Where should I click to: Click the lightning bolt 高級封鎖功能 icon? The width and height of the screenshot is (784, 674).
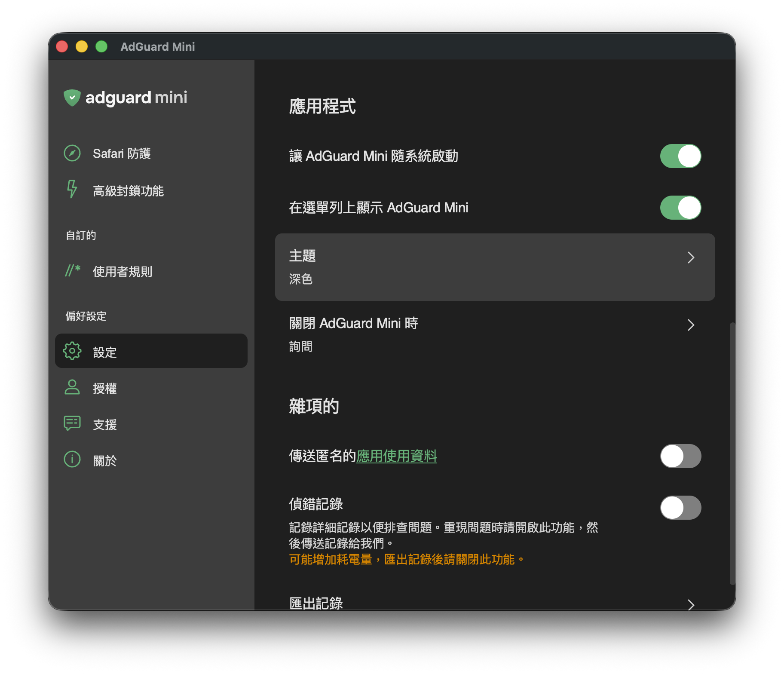72,190
